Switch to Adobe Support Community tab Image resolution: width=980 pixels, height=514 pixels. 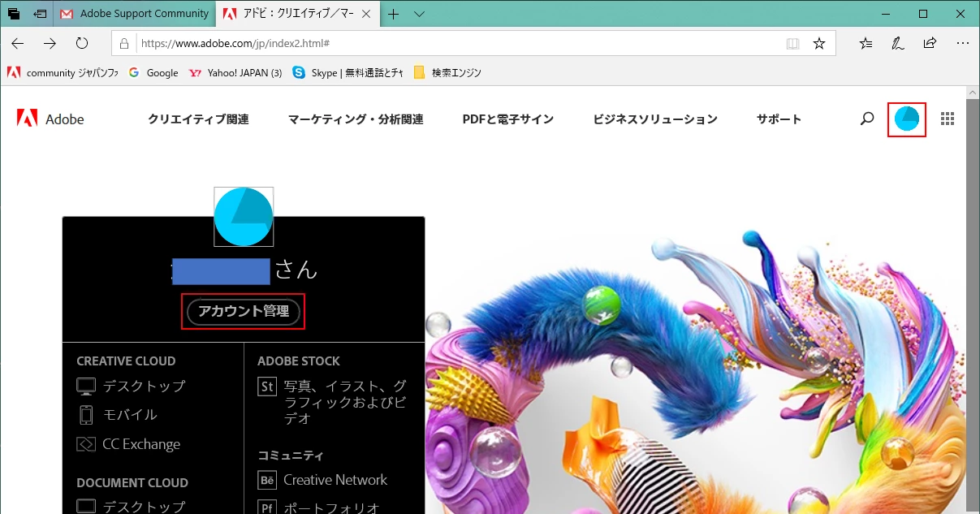[x=135, y=14]
